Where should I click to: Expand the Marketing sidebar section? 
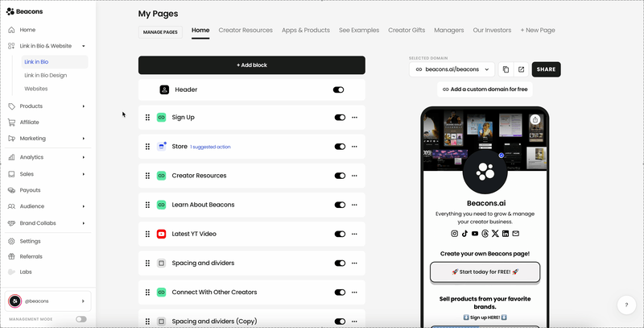[x=84, y=139]
